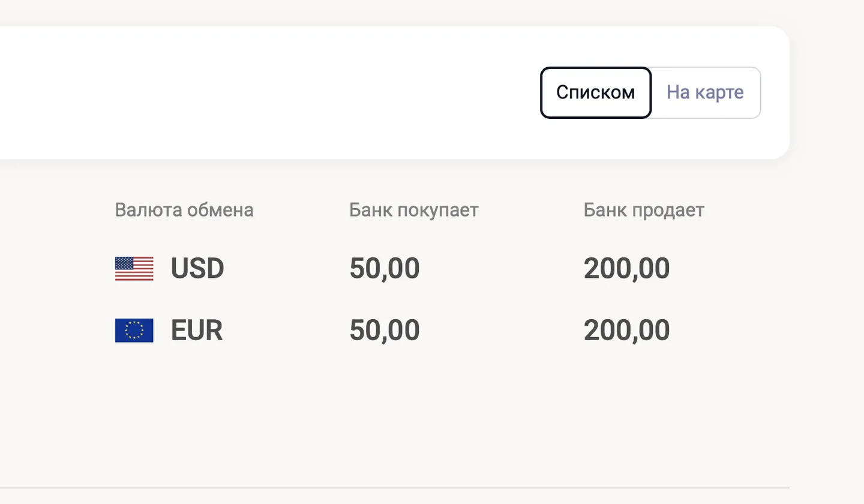Click the USD bank sell rate 200,00
Screen dimensions: 864x504
click(x=626, y=268)
